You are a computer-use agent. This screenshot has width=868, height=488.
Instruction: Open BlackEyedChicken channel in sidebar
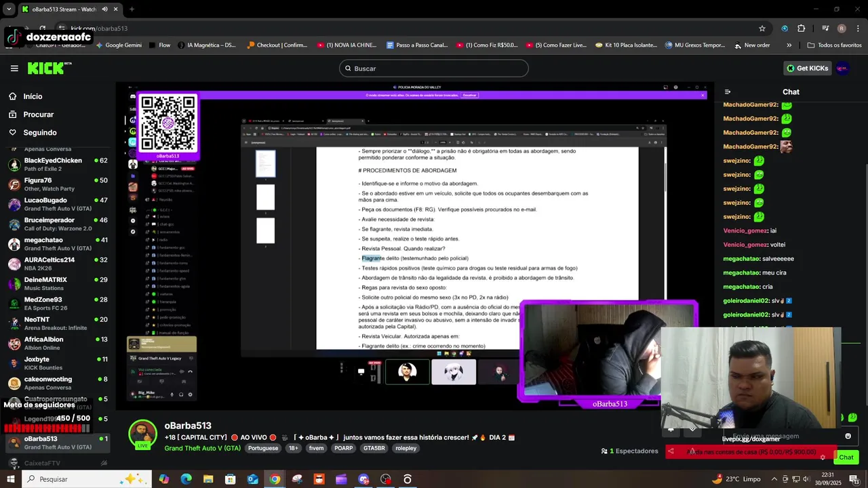(57, 164)
